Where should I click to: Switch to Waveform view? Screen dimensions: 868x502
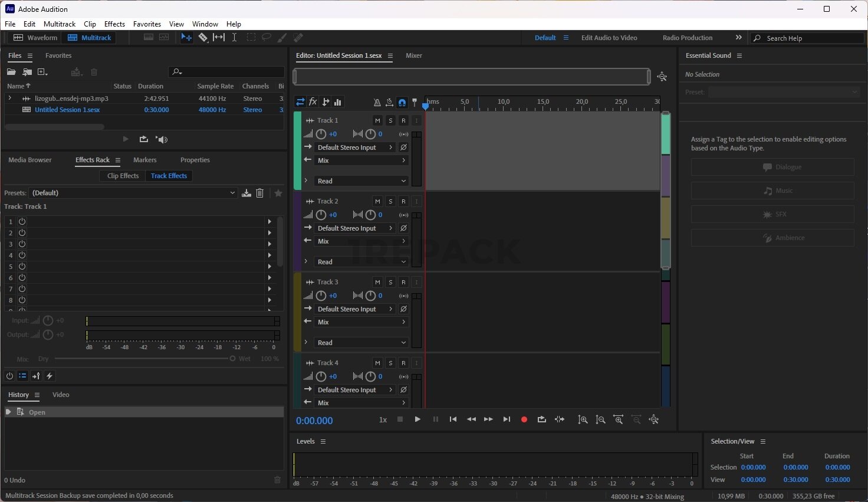[x=35, y=38]
